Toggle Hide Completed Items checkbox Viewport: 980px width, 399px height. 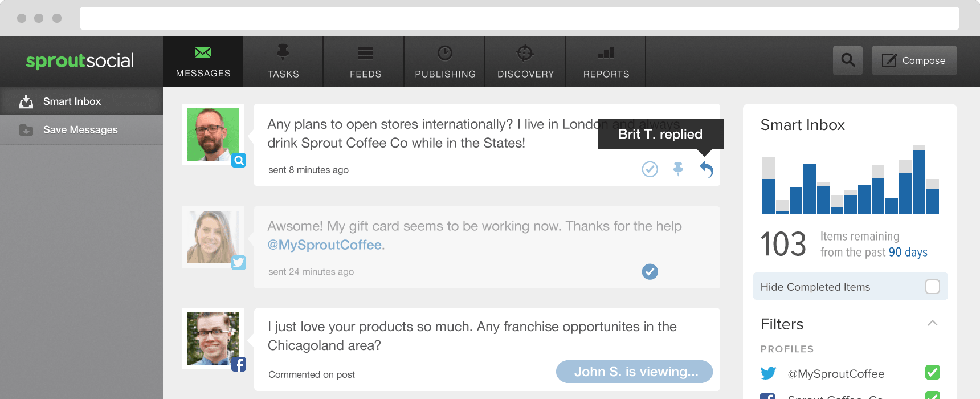932,287
